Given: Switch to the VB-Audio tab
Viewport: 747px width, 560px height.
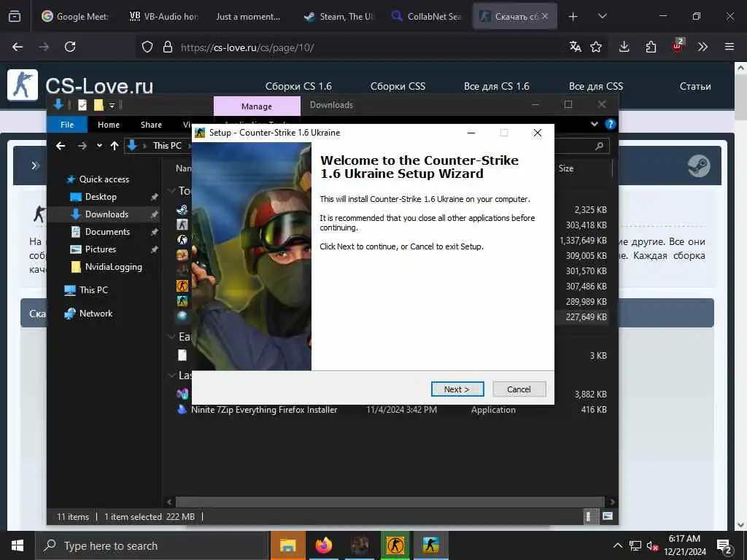Looking at the screenshot, I should pyautogui.click(x=163, y=16).
